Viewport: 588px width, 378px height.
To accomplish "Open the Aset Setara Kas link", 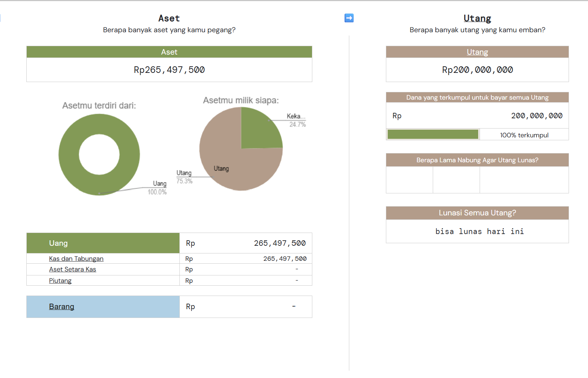I will [x=72, y=269].
